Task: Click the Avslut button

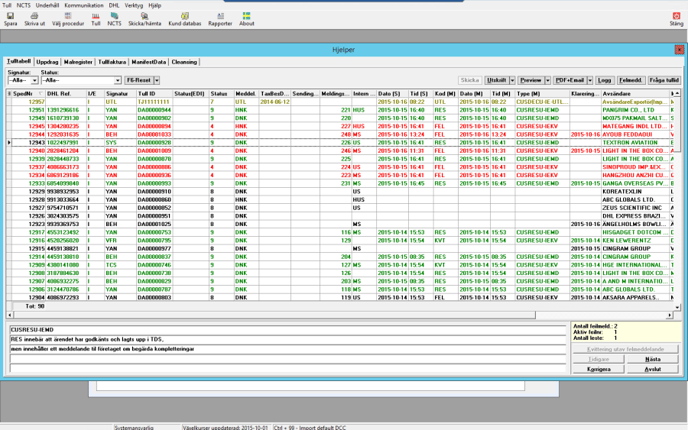Action: coord(652,369)
